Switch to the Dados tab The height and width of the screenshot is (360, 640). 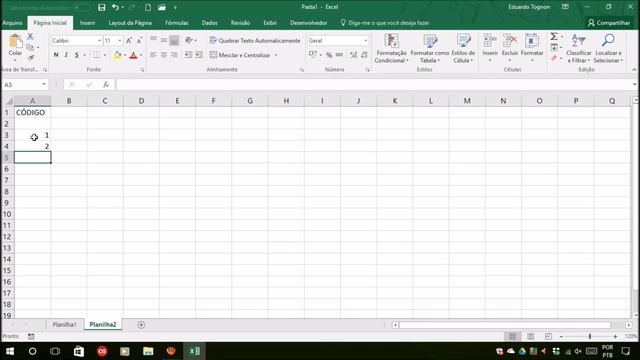(209, 23)
